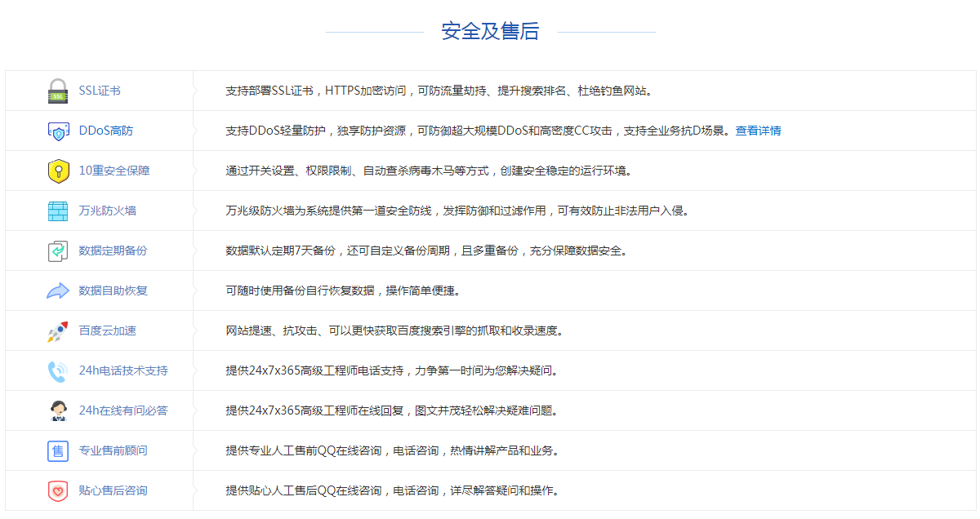Select the 24h电话技术支持 label
Screen dimensions: 980x519
pyautogui.click(x=123, y=370)
